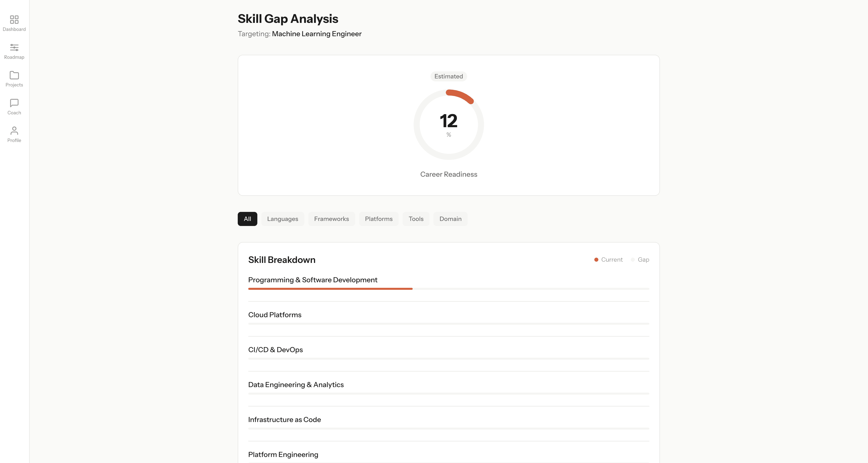
Task: Open the Coach chat icon
Action: tap(14, 107)
